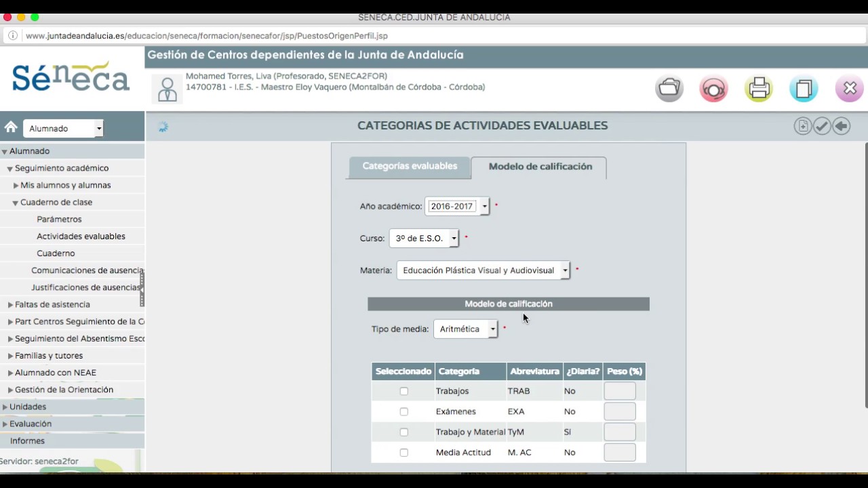Open Informes in sidebar
This screenshot has height=488, width=868.
click(27, 441)
